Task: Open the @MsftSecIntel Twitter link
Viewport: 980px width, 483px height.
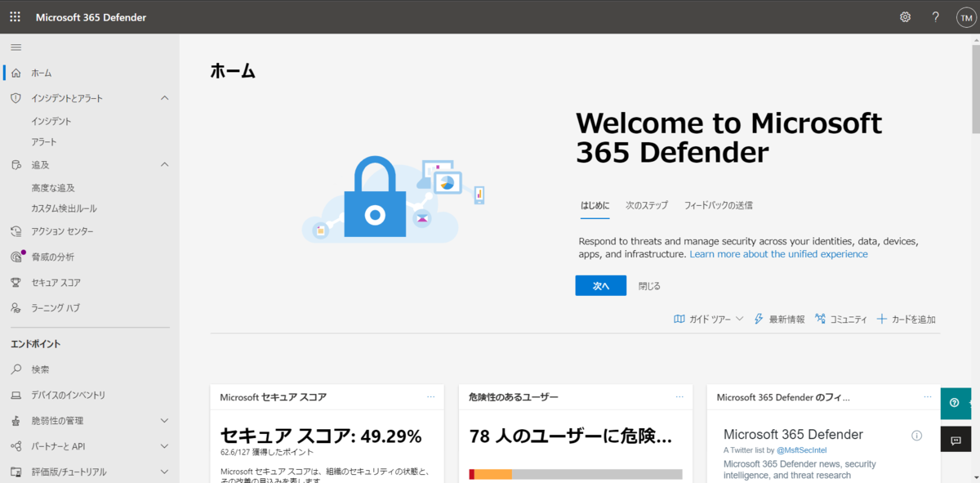Action: [x=800, y=450]
